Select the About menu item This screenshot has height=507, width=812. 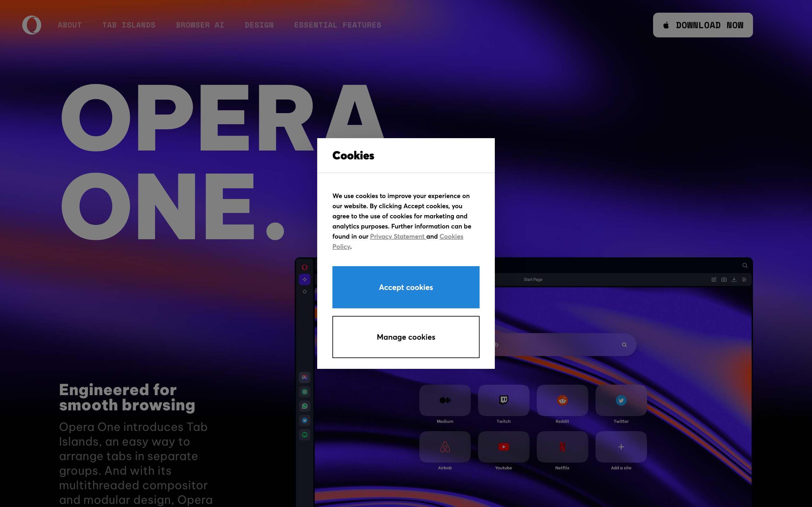coord(69,24)
